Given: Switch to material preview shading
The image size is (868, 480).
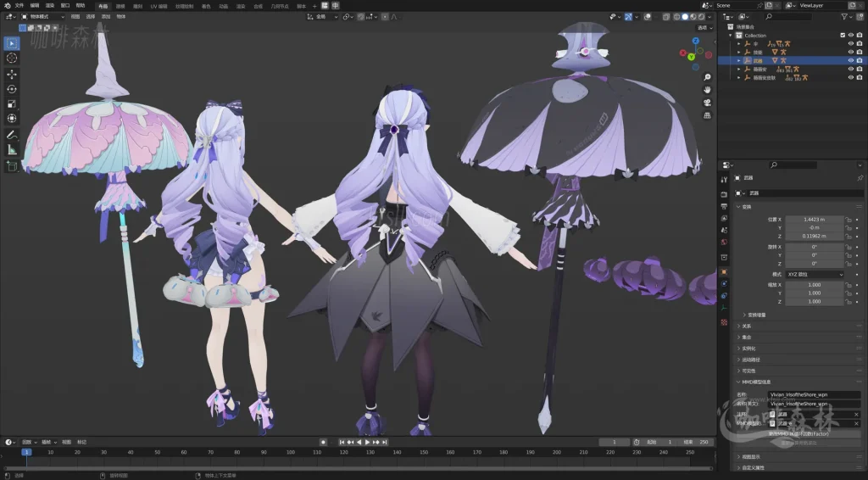Looking at the screenshot, I should click(x=693, y=17).
